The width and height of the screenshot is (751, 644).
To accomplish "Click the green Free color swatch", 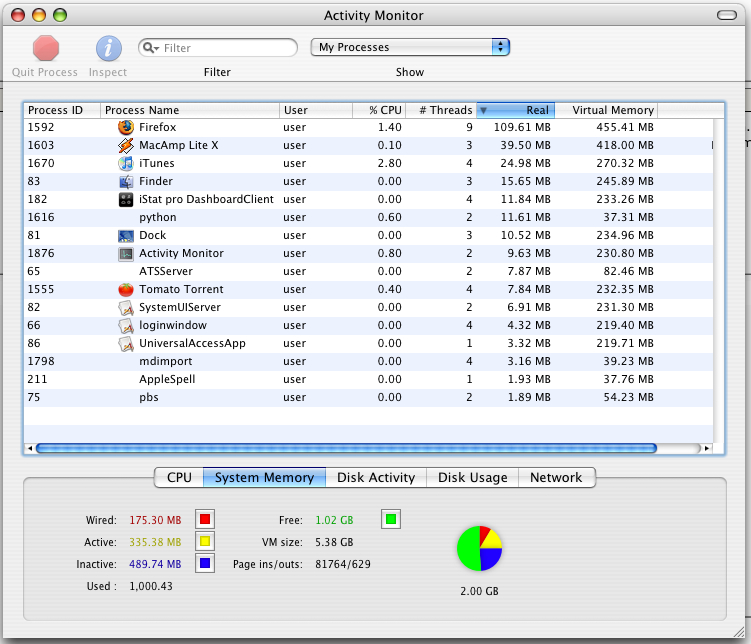I will (x=391, y=520).
